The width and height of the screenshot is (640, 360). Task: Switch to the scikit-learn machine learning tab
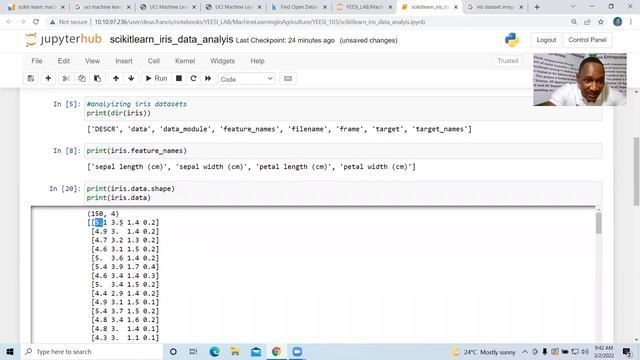(36, 7)
